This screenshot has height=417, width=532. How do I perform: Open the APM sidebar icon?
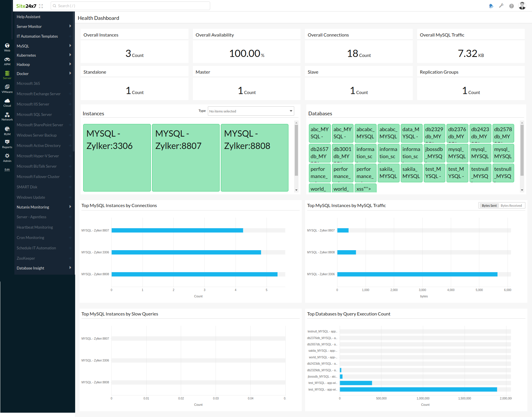pyautogui.click(x=7, y=61)
